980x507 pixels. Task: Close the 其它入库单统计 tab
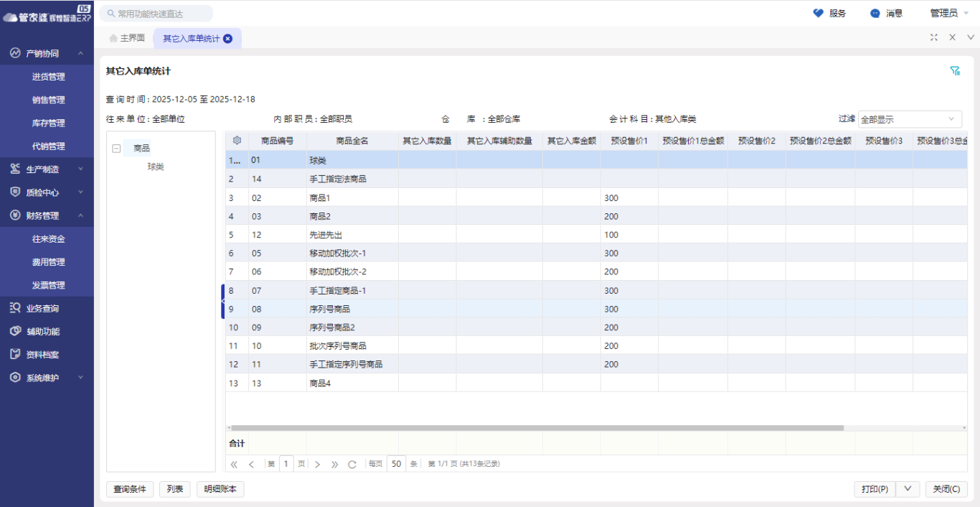(x=228, y=39)
